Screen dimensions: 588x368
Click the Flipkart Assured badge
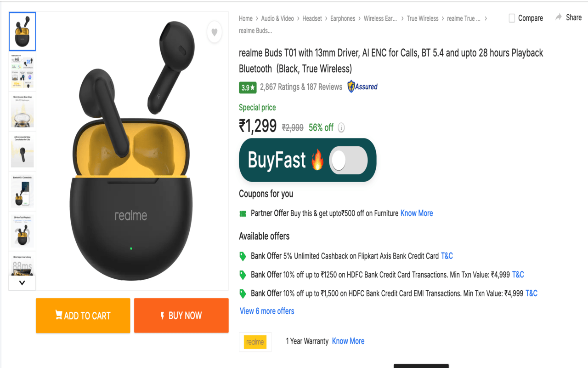point(363,86)
